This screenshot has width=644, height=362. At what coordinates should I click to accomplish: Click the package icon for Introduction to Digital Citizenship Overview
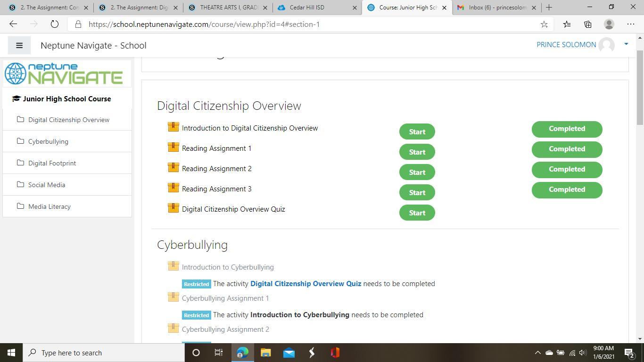point(173,127)
